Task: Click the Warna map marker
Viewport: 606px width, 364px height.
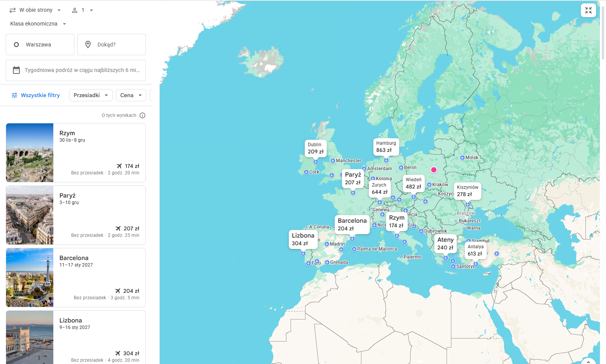Action: pyautogui.click(x=464, y=228)
